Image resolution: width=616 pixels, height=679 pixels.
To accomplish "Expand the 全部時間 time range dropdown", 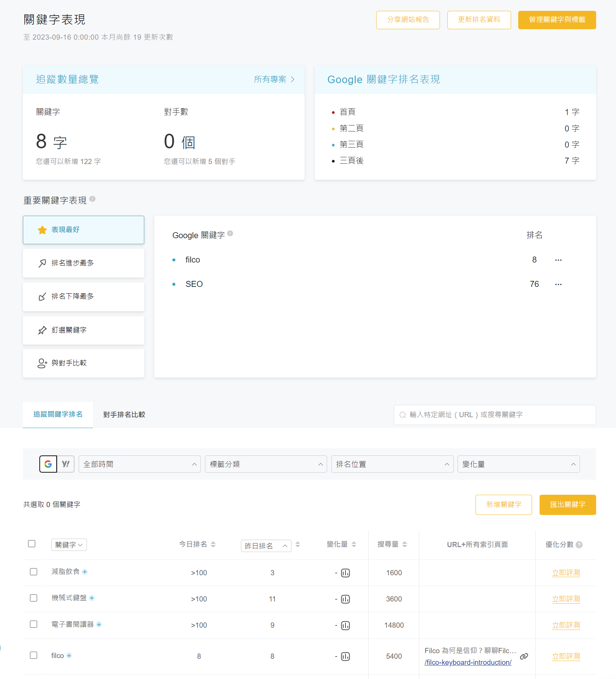I will coord(139,464).
